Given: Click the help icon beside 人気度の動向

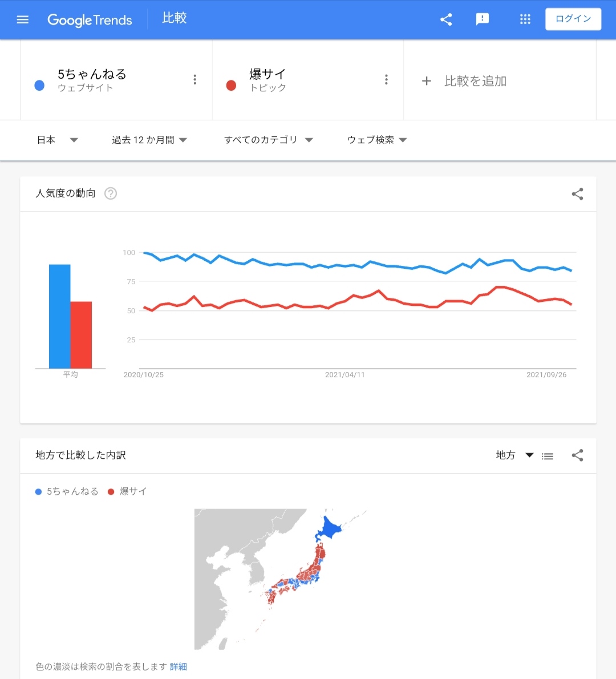Looking at the screenshot, I should (x=111, y=193).
